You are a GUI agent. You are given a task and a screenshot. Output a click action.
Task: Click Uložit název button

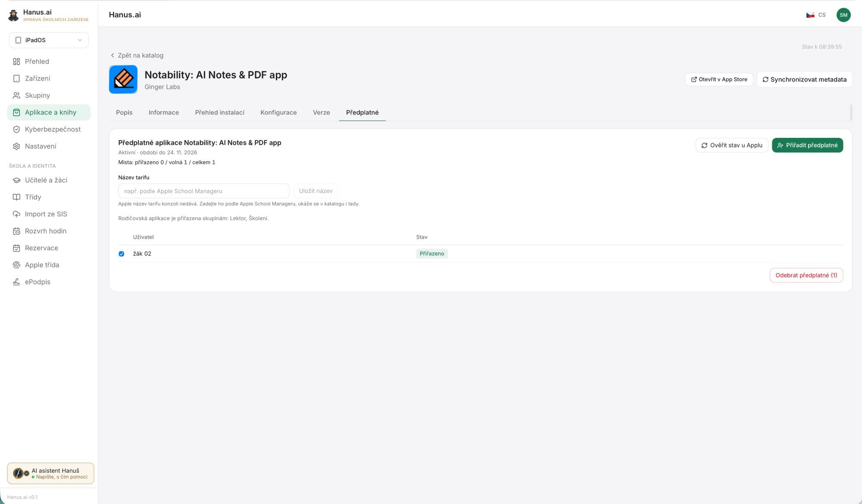click(316, 191)
